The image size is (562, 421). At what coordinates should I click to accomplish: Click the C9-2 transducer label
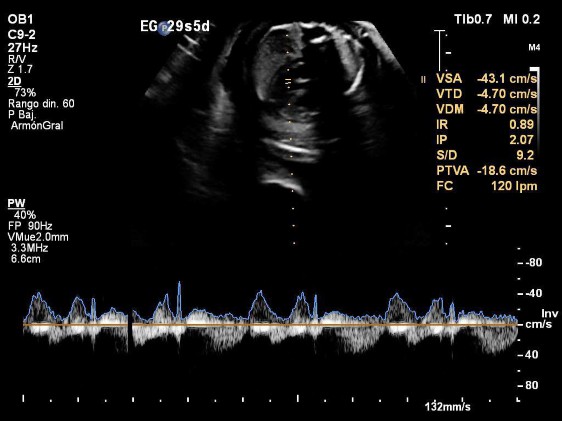(22, 35)
